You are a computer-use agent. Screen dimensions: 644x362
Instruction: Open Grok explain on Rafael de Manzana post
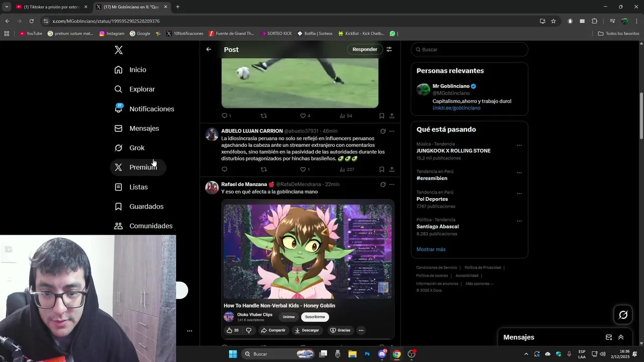pos(383,185)
